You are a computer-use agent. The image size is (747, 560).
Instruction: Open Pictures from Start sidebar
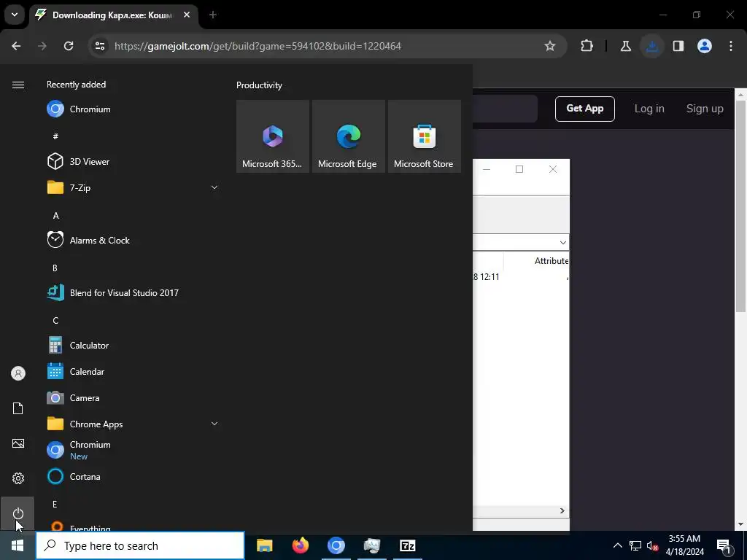pos(18,443)
